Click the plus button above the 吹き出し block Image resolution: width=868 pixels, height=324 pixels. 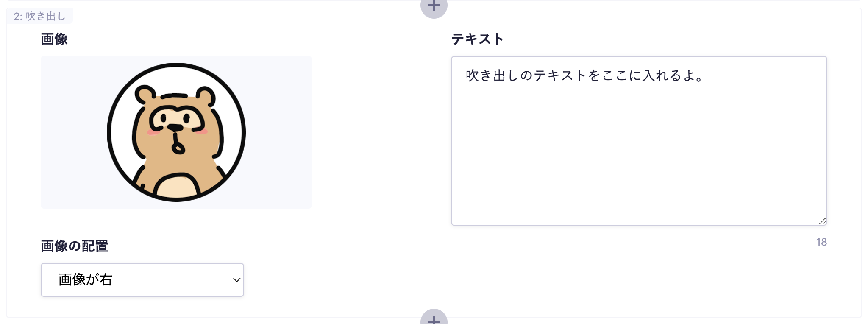[x=434, y=6]
